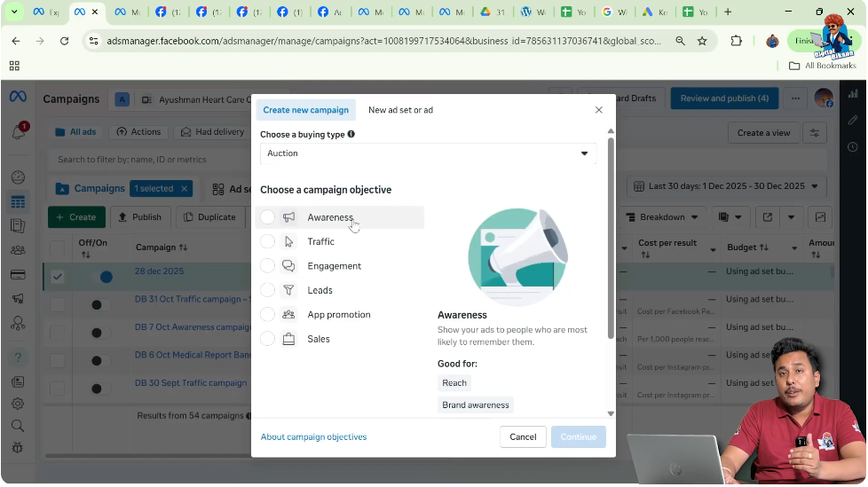Uncheck the 28 dec 2025 campaign checkbox
The width and height of the screenshot is (868, 487).
58,277
